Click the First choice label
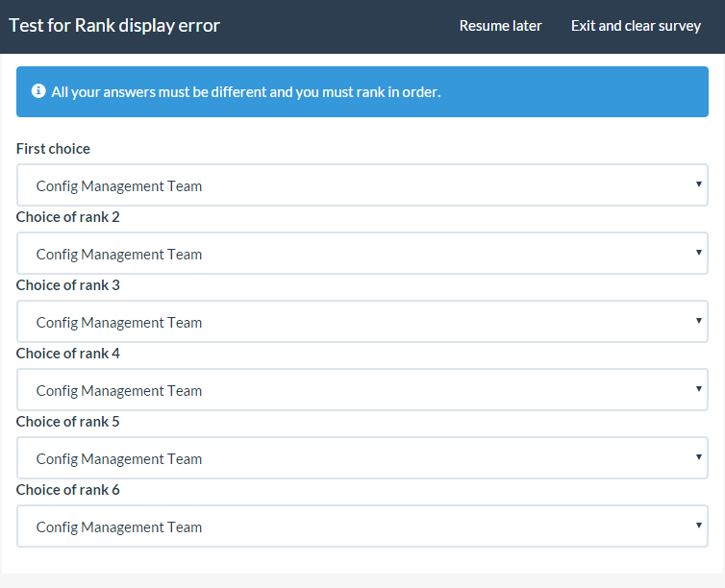 (x=53, y=149)
